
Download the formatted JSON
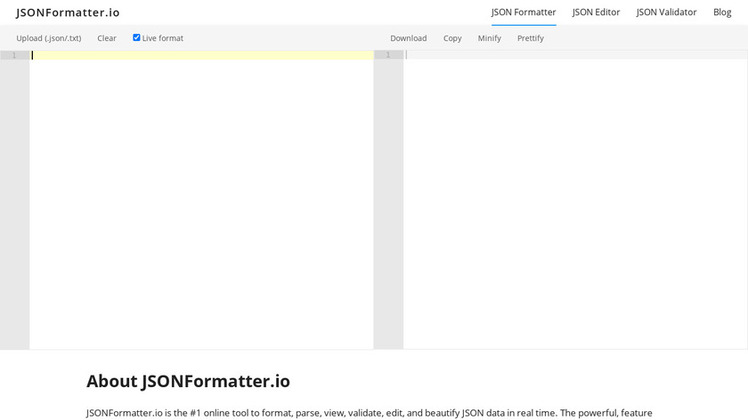pos(408,38)
